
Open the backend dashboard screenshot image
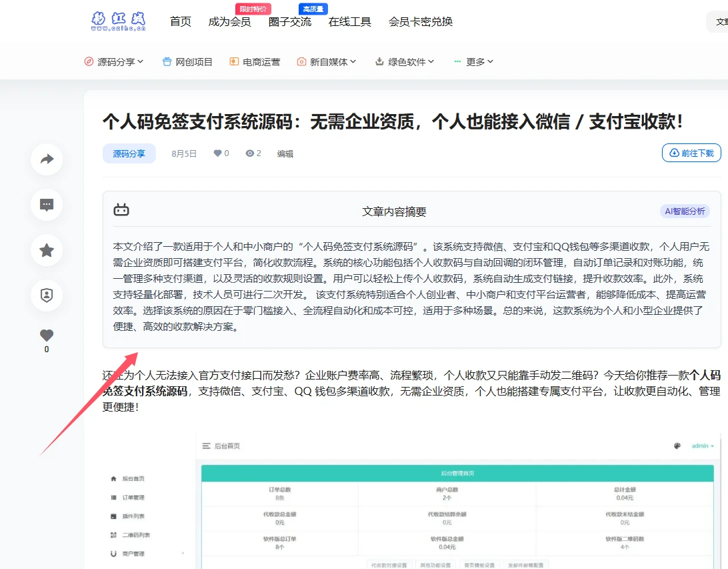(x=411, y=501)
